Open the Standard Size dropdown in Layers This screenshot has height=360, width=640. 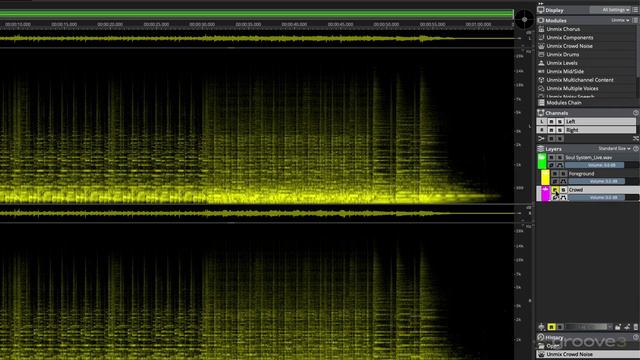[614, 149]
